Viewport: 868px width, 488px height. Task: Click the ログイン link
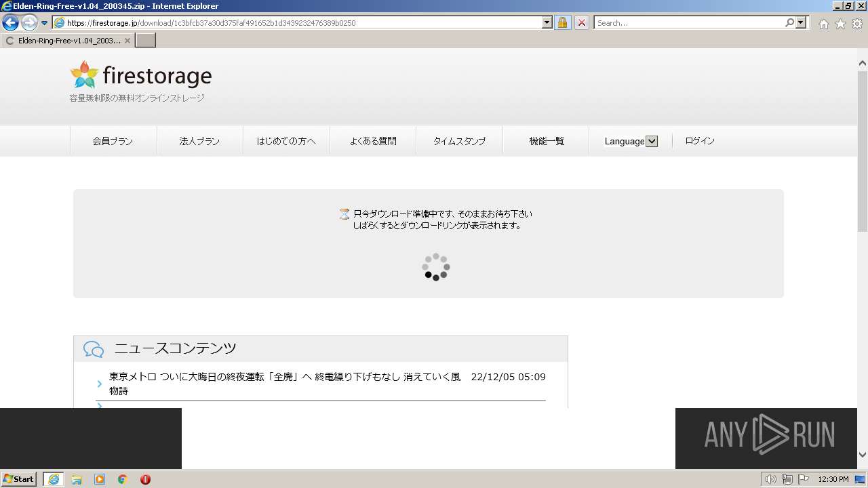(x=700, y=141)
